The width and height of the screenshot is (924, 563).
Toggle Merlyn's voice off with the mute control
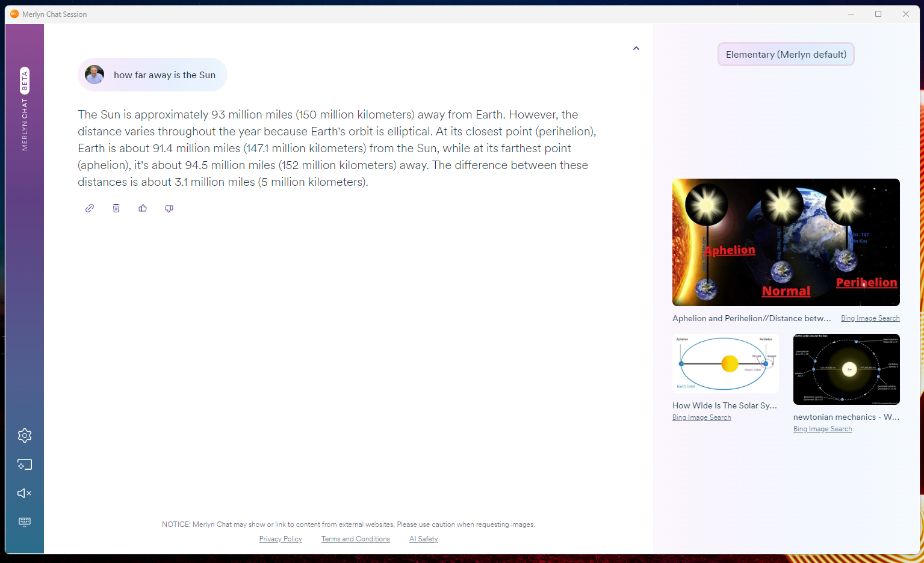coord(24,493)
